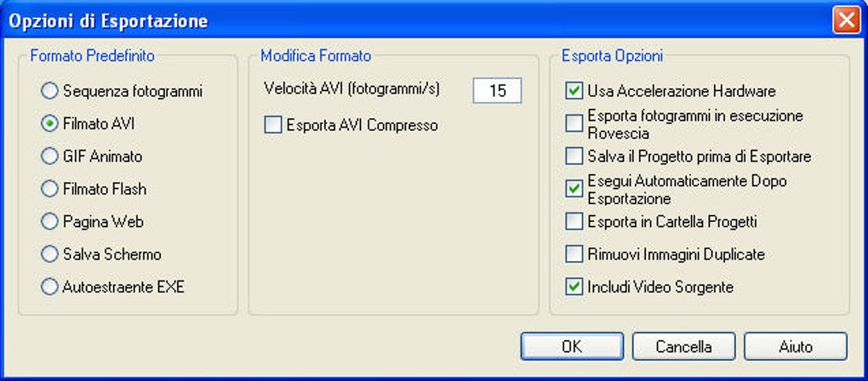The width and height of the screenshot is (868, 381).
Task: Disable Usa Accelerazione Hardware checkbox
Action: 574,90
